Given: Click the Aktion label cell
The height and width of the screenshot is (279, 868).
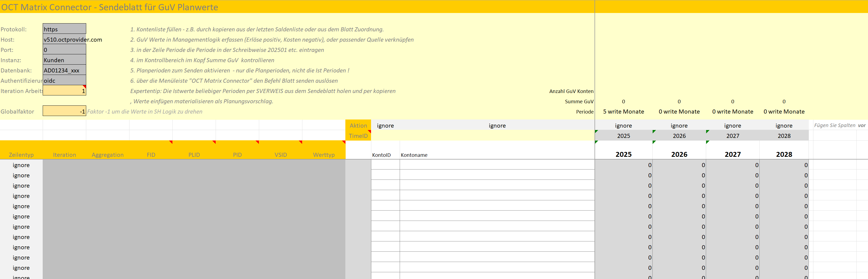Looking at the screenshot, I should [358, 126].
